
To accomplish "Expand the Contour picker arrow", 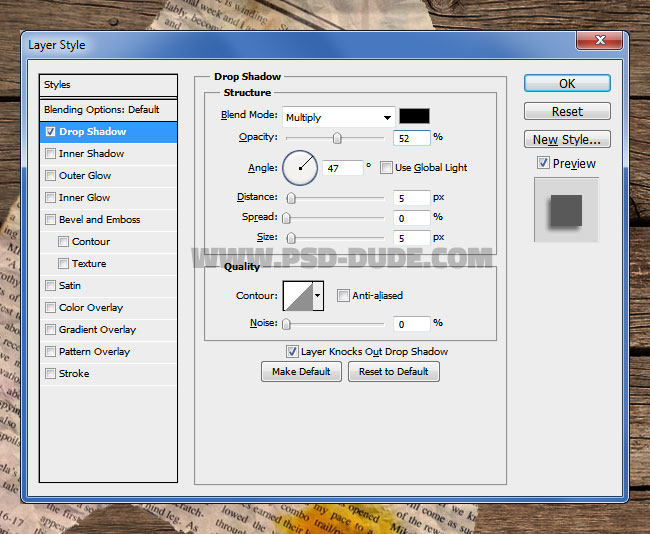I will [318, 295].
